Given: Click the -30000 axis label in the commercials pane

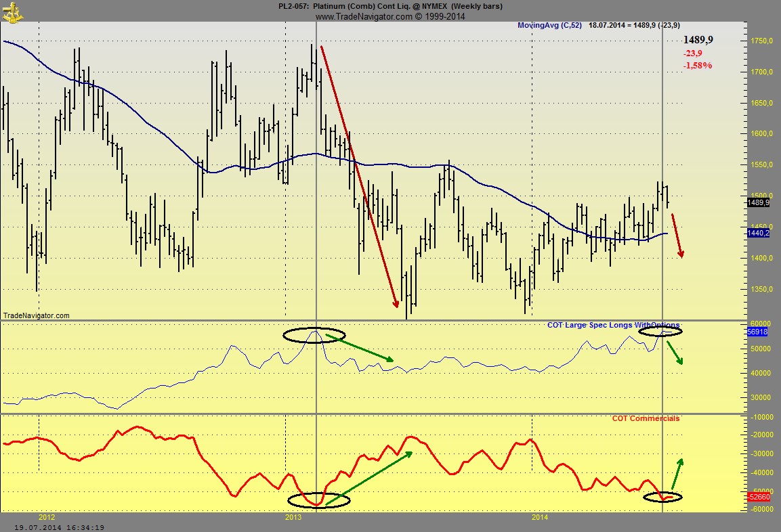Looking at the screenshot, I should 761,454.
